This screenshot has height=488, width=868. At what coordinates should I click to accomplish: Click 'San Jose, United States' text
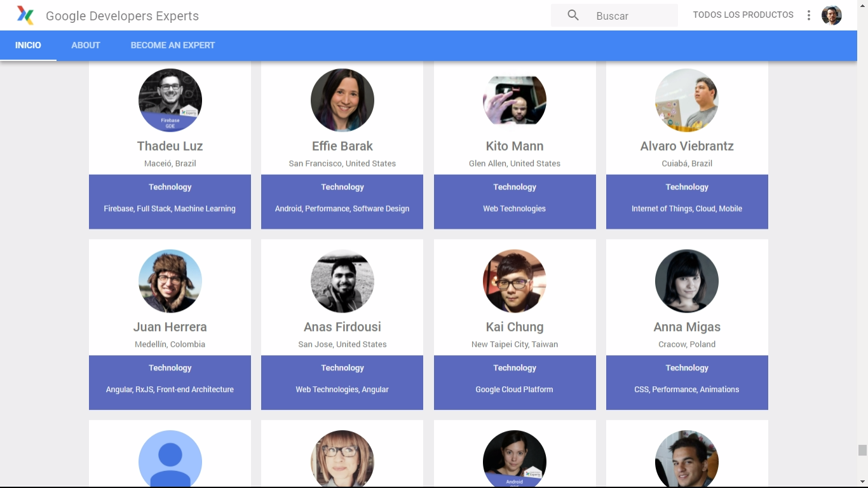click(x=342, y=344)
